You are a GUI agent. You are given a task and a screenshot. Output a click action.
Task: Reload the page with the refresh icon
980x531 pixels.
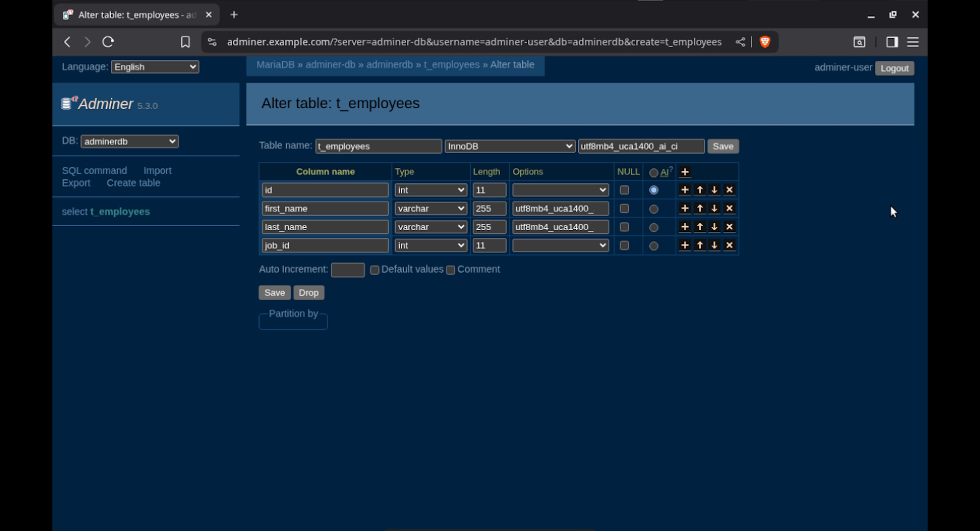[x=108, y=42]
